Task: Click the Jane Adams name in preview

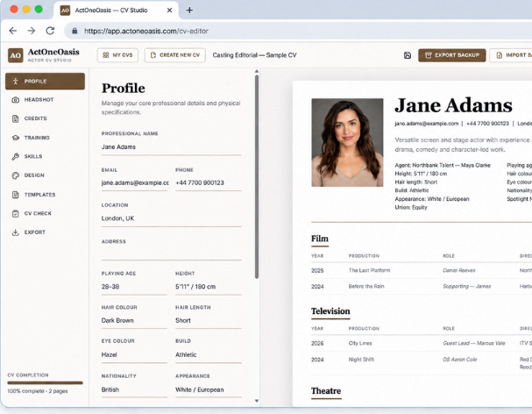Action: [x=454, y=105]
